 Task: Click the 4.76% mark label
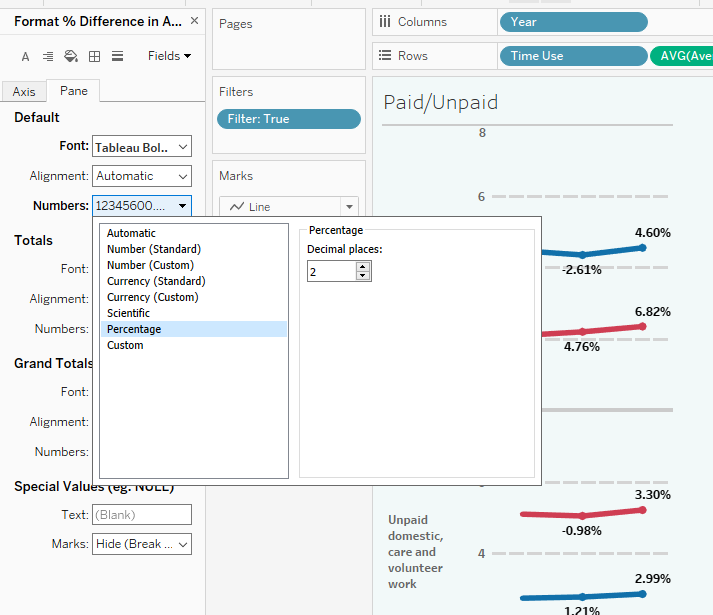coord(582,347)
